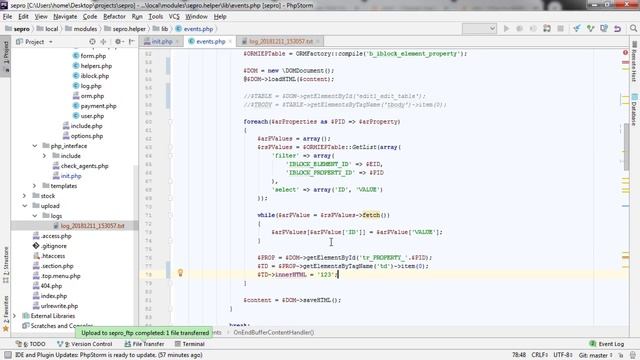
Task: Click the Collapse All icon in Project panel
Action: point(103,42)
